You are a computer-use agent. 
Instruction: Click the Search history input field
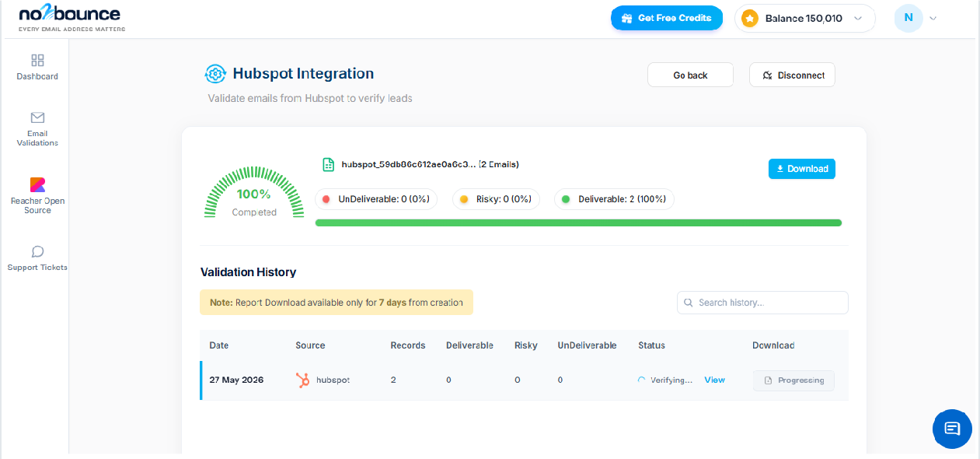pyautogui.click(x=762, y=303)
